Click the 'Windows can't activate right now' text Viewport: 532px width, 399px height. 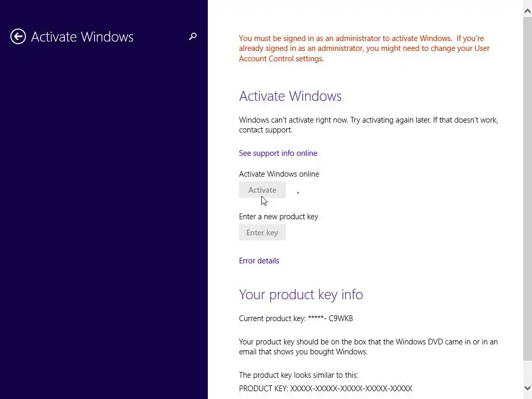[x=368, y=125]
